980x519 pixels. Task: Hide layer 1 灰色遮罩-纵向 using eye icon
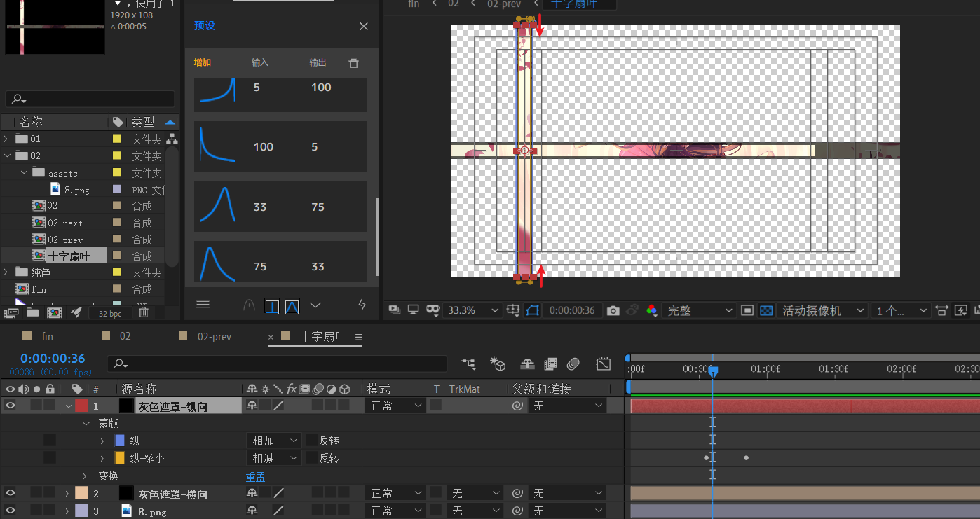11,405
